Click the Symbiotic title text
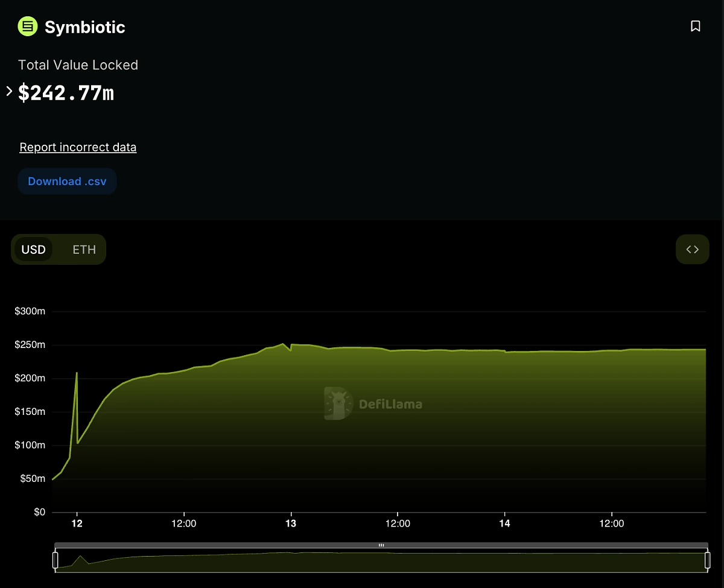Image resolution: width=724 pixels, height=588 pixels. tap(84, 27)
